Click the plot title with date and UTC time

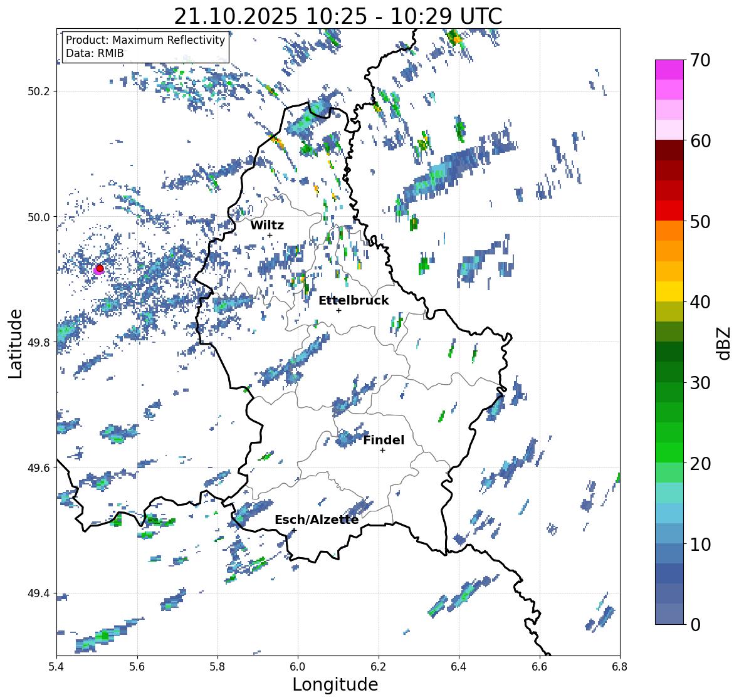[338, 16]
